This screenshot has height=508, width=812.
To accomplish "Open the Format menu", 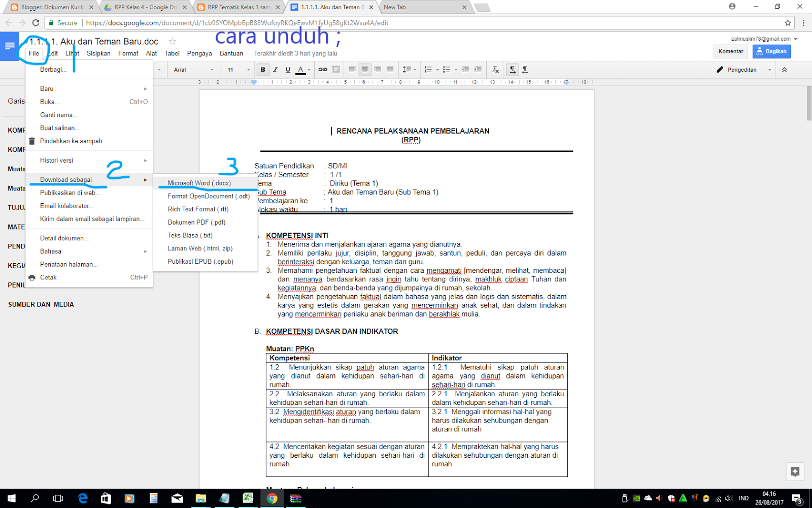I will tap(128, 53).
